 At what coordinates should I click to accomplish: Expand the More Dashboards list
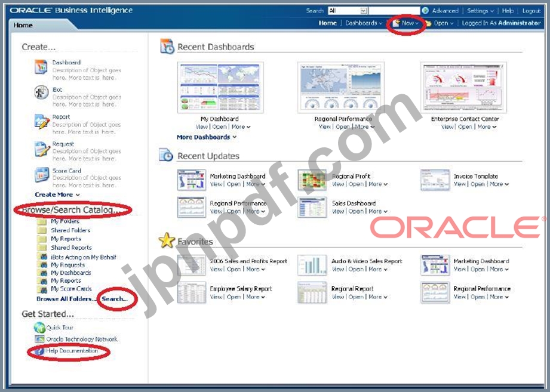point(206,137)
